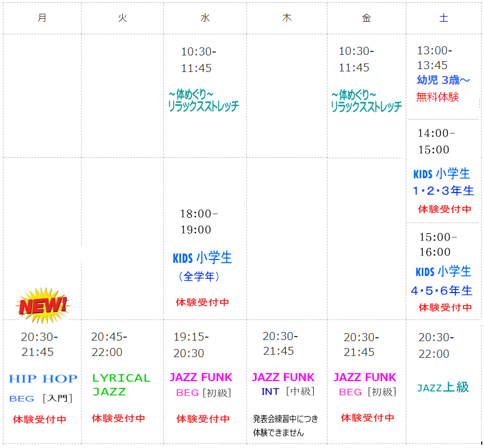Viewport: 484px width, 448px height.
Task: Click the LYRICAL JAZZ class title
Action: pyautogui.click(x=121, y=385)
